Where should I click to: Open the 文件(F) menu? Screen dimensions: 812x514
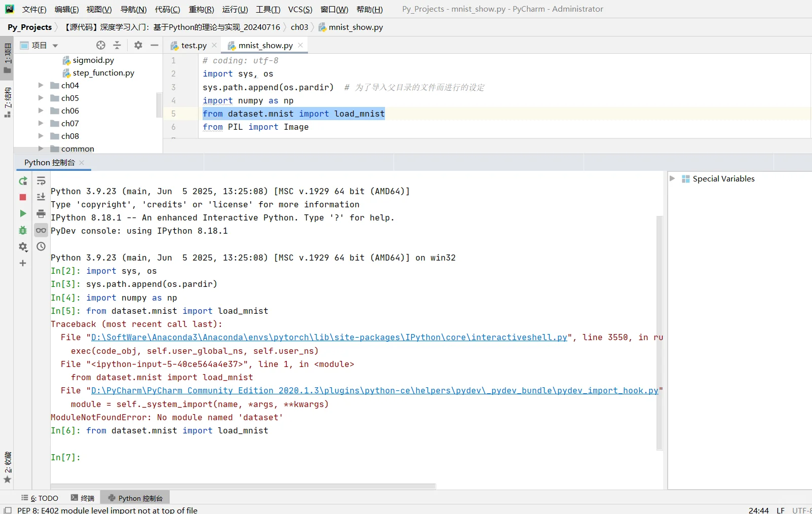pyautogui.click(x=34, y=9)
